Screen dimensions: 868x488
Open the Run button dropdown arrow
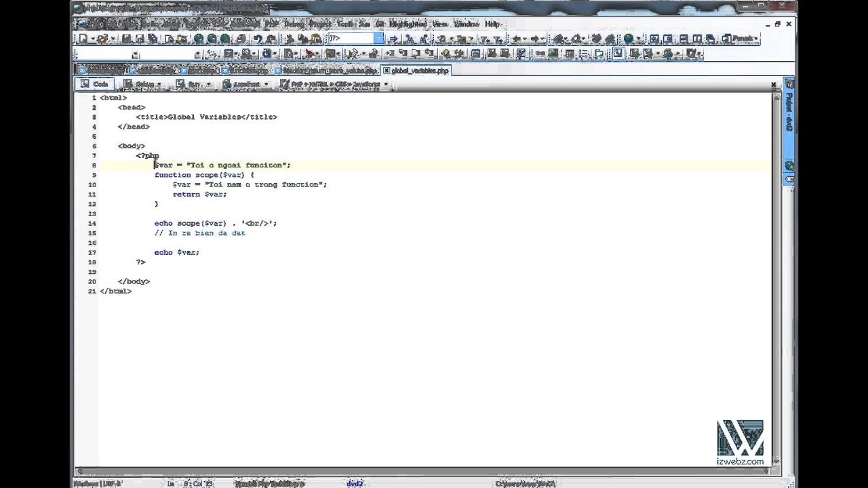click(208, 84)
